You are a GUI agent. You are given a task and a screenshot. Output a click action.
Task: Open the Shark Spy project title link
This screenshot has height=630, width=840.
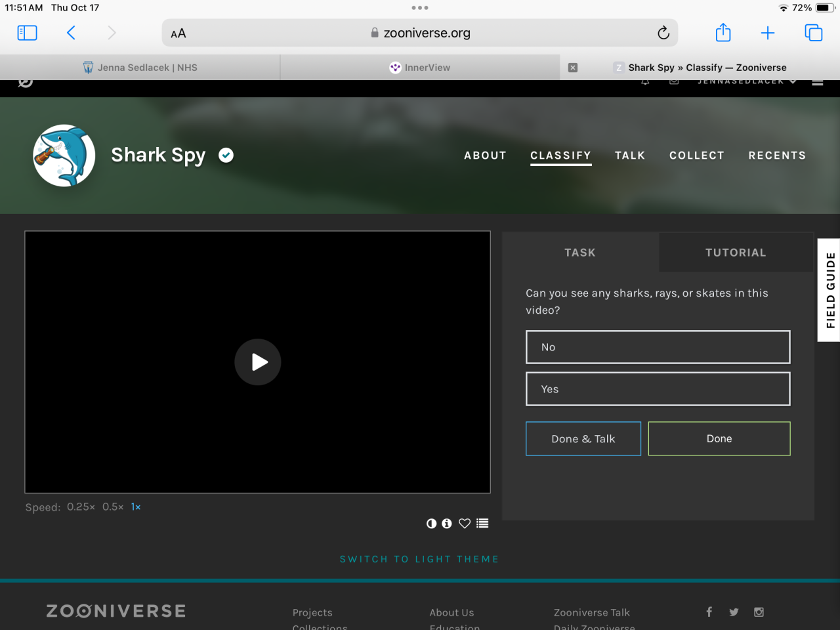158,155
